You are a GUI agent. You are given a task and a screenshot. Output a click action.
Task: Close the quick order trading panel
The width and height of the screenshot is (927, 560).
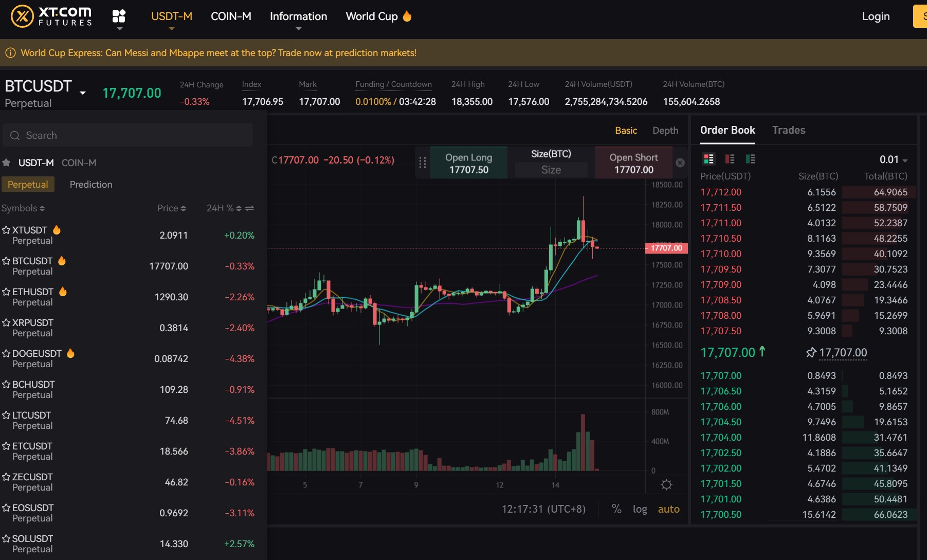[x=680, y=163]
